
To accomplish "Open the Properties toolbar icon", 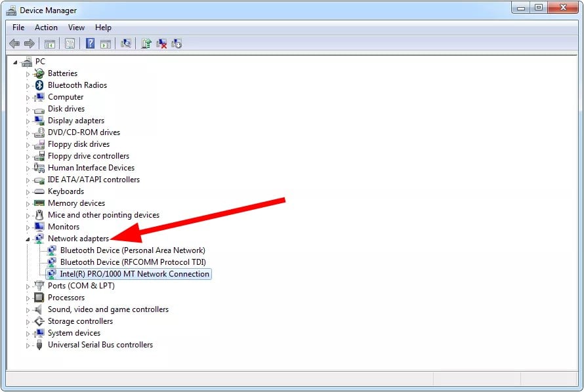I will tap(70, 44).
